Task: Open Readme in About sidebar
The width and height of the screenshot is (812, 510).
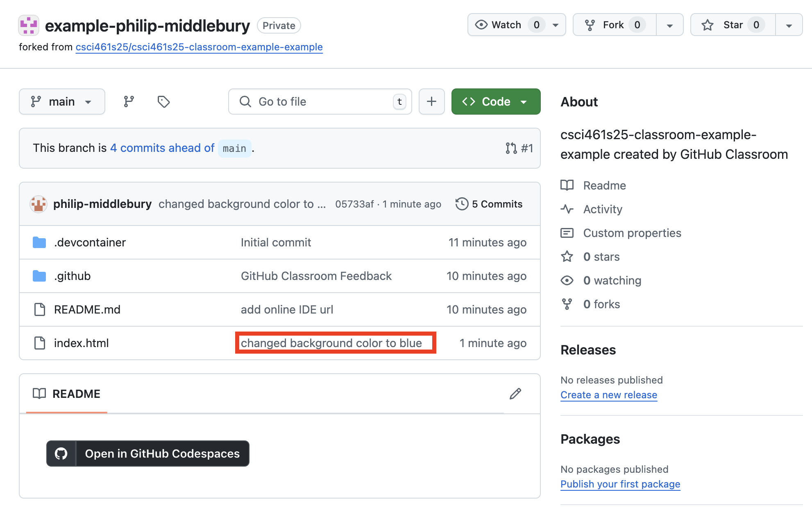Action: coord(604,185)
